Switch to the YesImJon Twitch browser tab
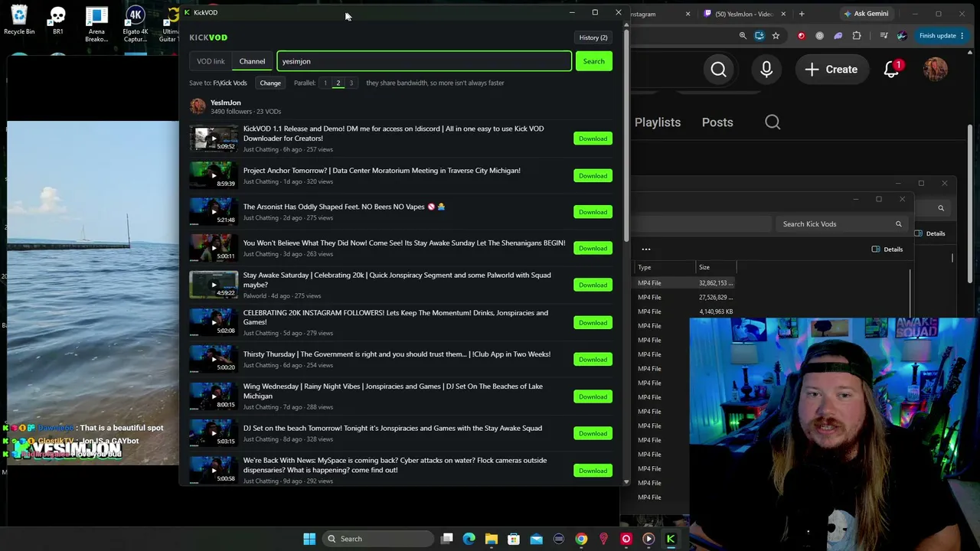980x551 pixels. 745,14
